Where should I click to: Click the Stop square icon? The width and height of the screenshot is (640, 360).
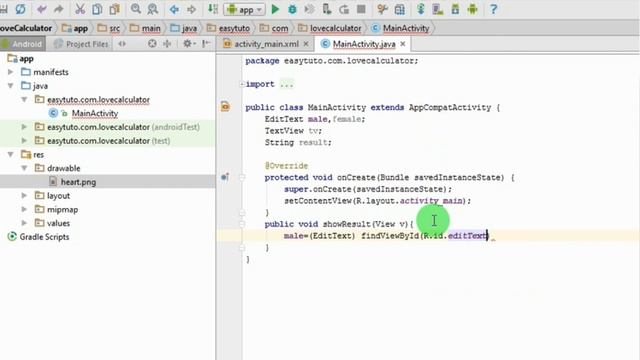361,9
